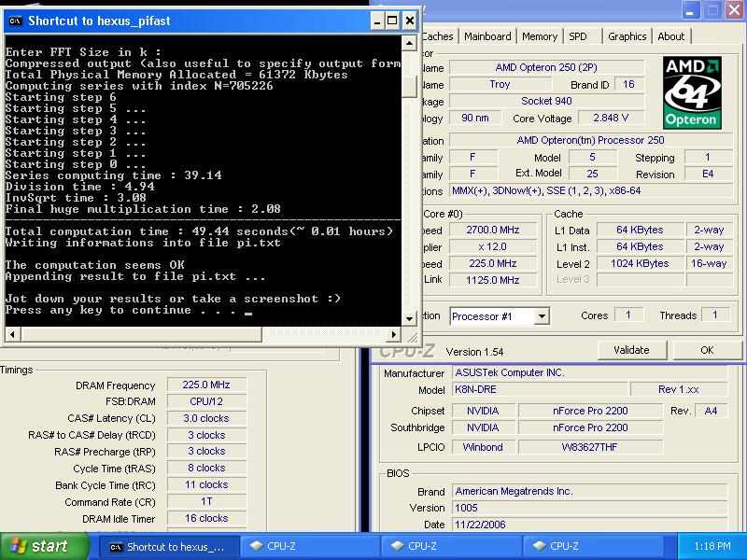Open the second CPU-Z taskbar button
Image resolution: width=747 pixels, height=560 pixels.
coord(451,547)
